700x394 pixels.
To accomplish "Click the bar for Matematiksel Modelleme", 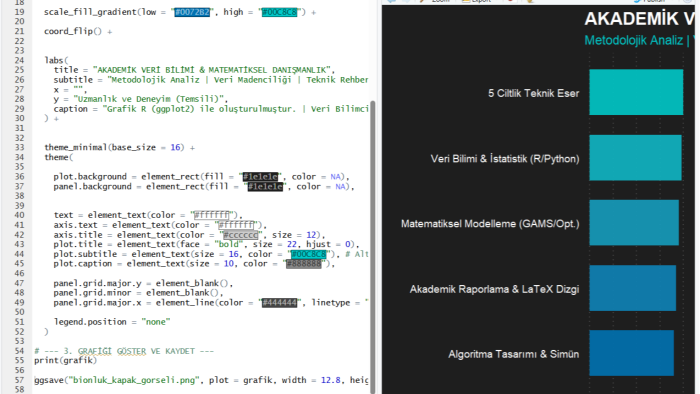I will pyautogui.click(x=634, y=223).
